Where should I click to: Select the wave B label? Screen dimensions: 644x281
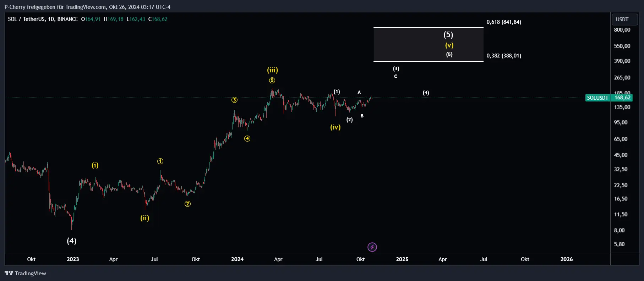point(362,116)
